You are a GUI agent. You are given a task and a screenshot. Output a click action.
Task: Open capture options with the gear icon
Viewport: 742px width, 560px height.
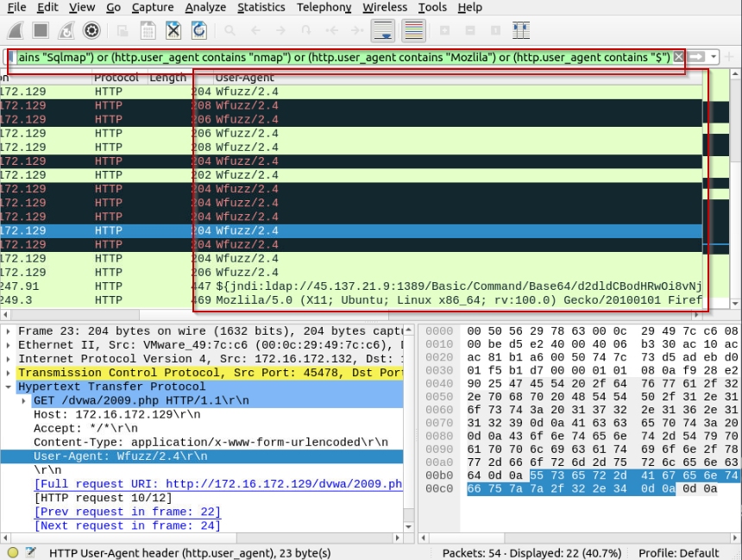point(91,30)
